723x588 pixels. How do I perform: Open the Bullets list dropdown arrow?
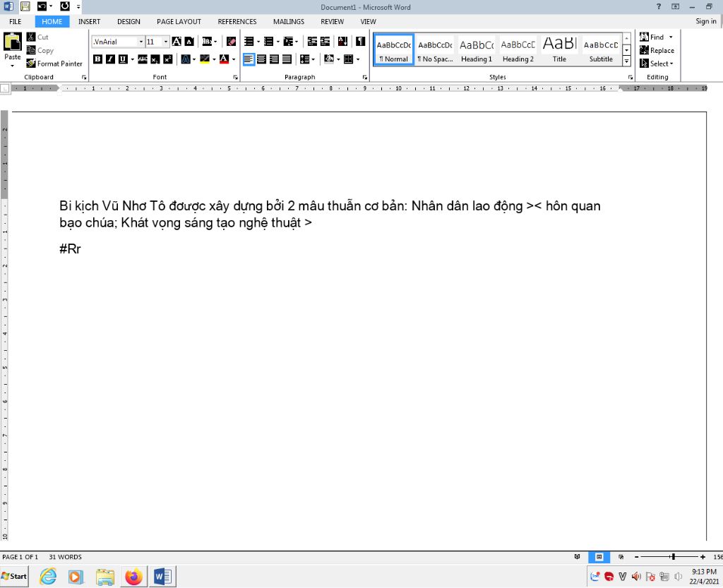[258, 42]
